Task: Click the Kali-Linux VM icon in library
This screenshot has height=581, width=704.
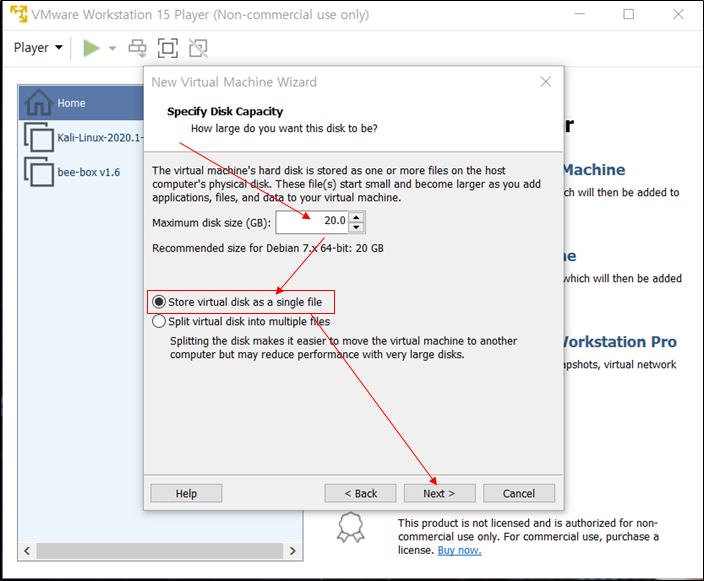Action: tap(39, 137)
